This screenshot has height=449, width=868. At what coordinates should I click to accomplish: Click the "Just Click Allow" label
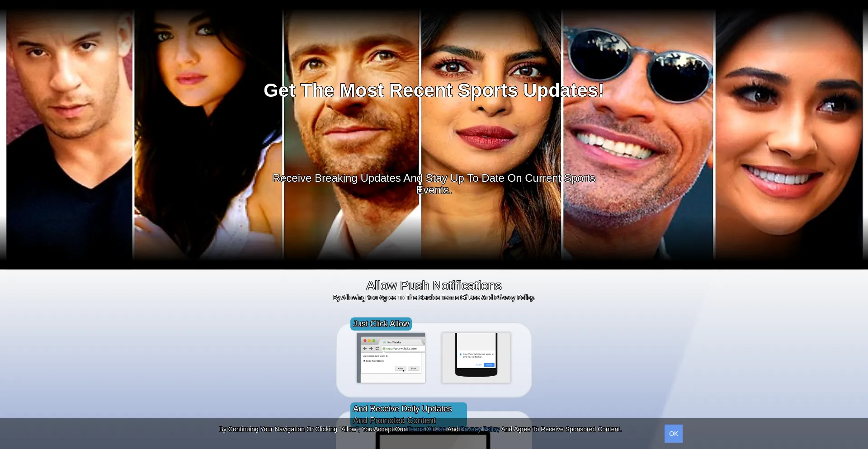381,324
